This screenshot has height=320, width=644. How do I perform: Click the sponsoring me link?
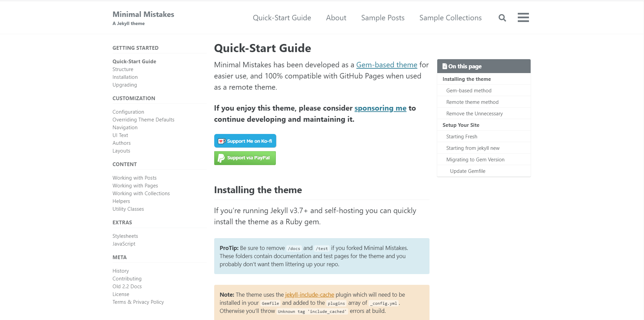click(x=380, y=108)
